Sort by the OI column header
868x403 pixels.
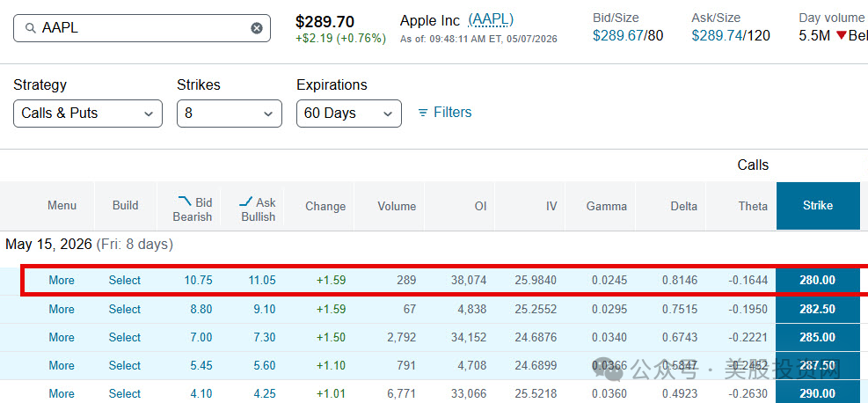coord(480,207)
